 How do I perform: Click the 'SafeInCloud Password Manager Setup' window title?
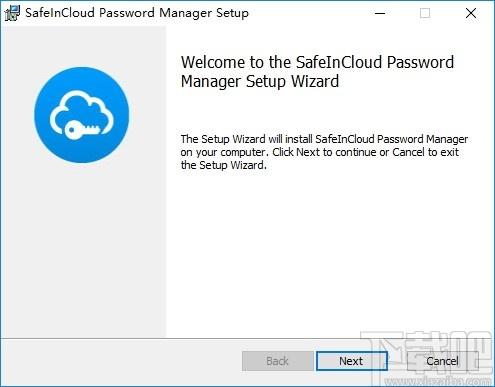coord(137,13)
